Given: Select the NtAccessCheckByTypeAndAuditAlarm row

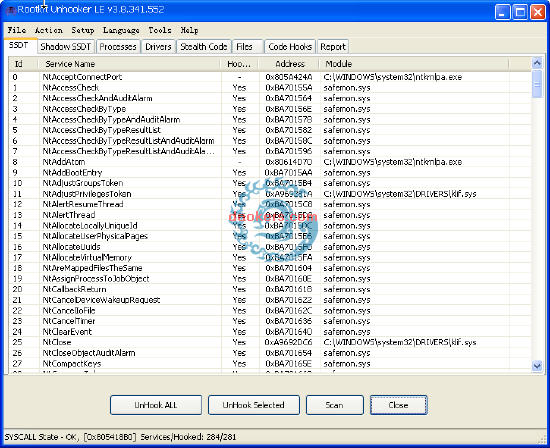Looking at the screenshot, I should [270, 120].
